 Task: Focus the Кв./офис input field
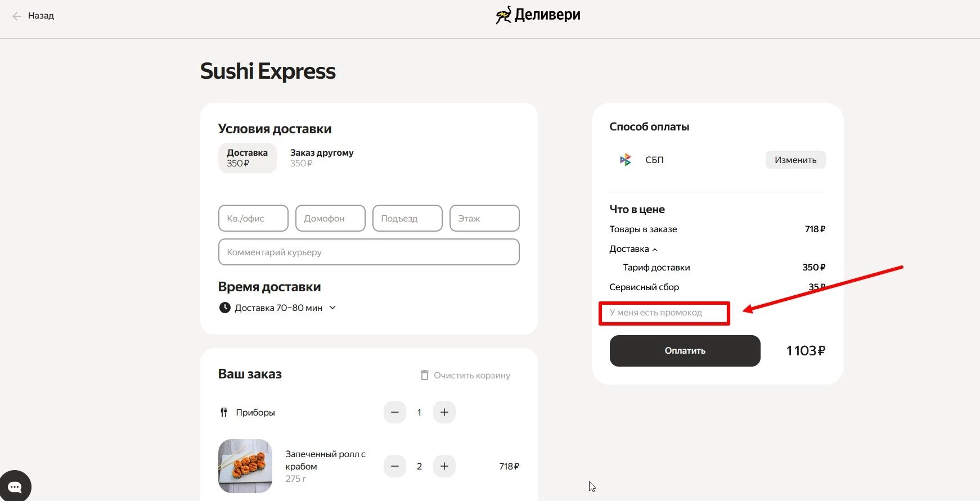click(x=253, y=218)
